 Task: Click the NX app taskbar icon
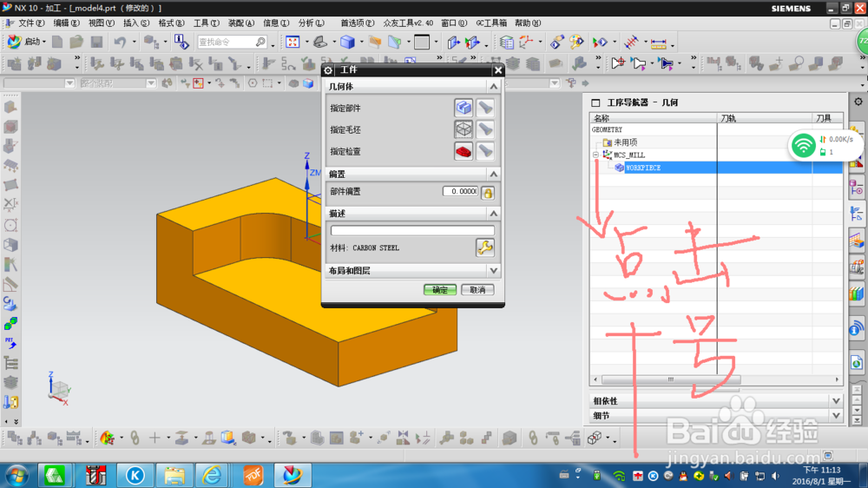tap(293, 475)
